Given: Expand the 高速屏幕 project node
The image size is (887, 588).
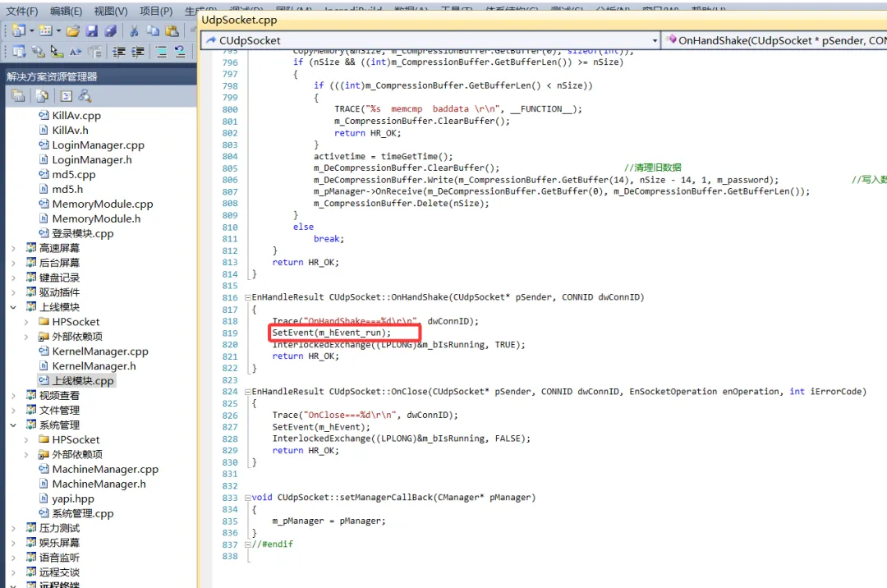Looking at the screenshot, I should [x=14, y=248].
